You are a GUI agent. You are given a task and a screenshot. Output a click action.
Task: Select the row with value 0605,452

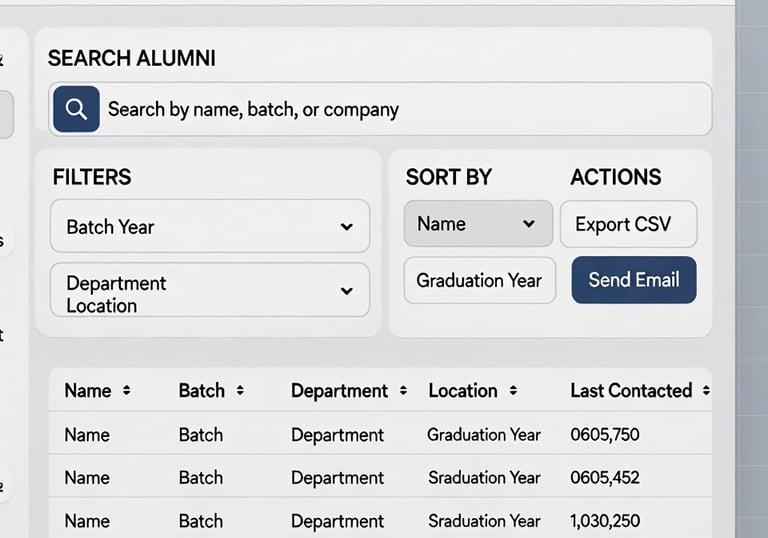tap(604, 478)
